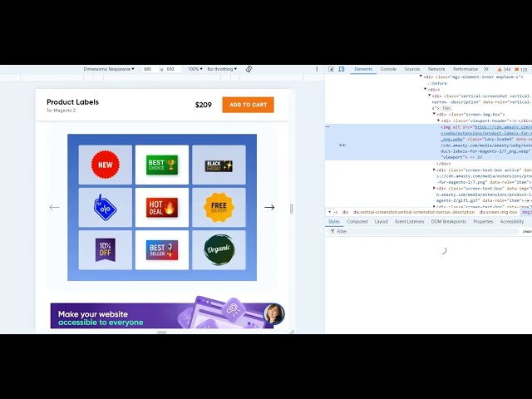Viewport: 532px width, 399px height.
Task: Open the device toolbar three-dot menu
Action: point(317,69)
